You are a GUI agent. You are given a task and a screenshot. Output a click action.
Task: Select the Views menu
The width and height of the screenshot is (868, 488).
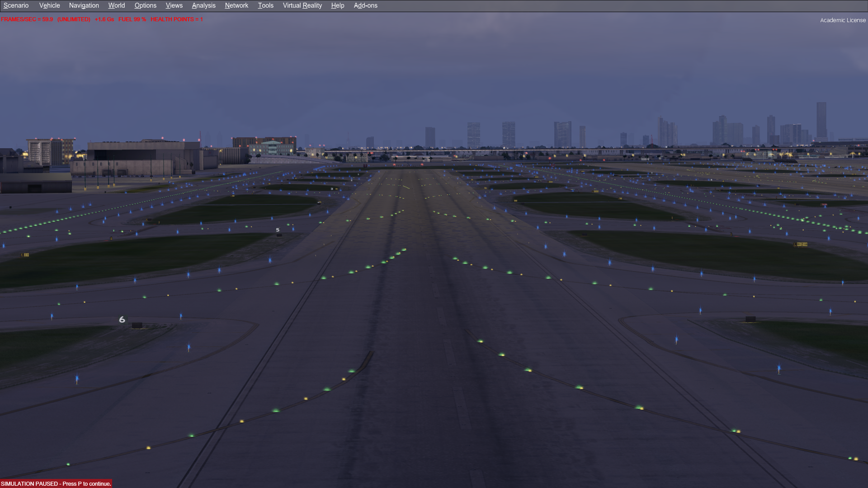click(x=174, y=5)
